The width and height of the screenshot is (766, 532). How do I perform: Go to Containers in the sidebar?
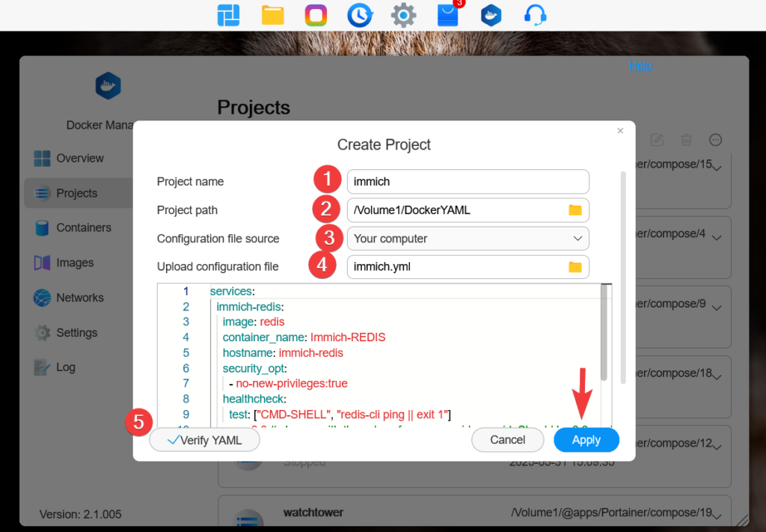tap(83, 227)
